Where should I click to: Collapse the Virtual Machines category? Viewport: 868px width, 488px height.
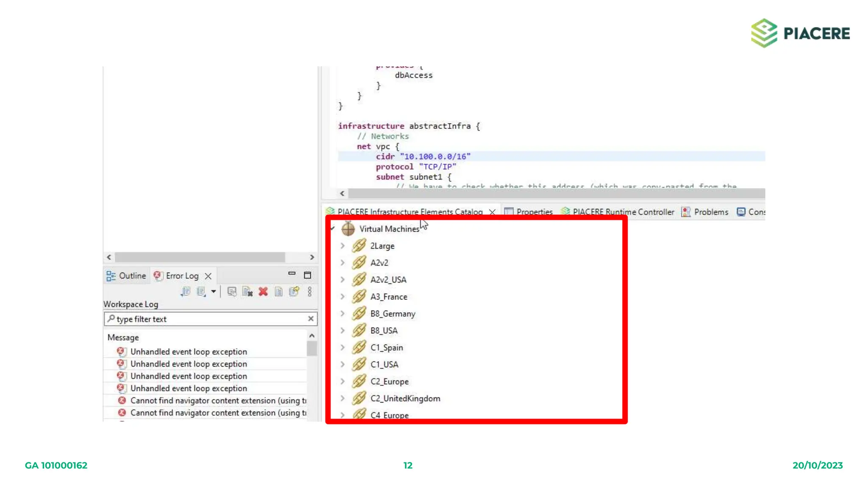[333, 229]
